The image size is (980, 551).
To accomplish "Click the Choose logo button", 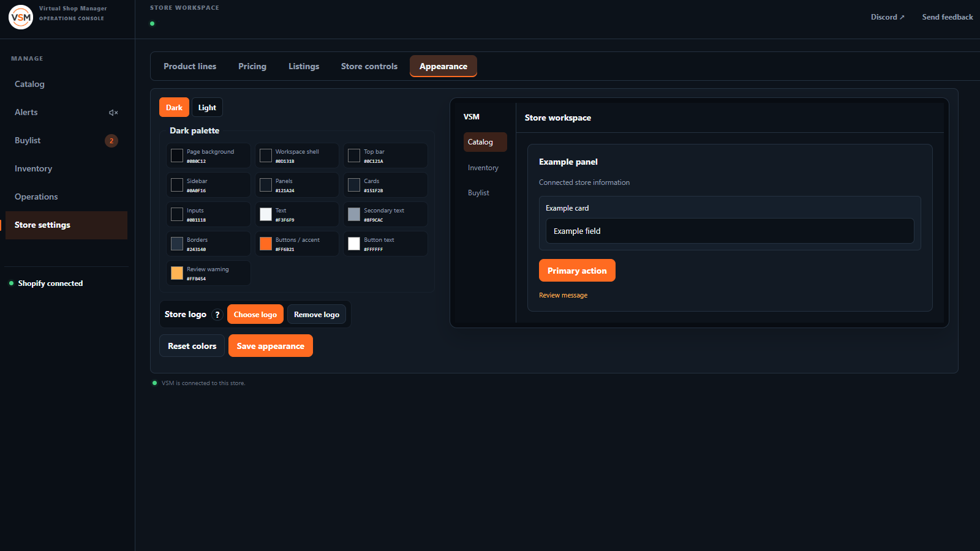I will pyautogui.click(x=255, y=315).
